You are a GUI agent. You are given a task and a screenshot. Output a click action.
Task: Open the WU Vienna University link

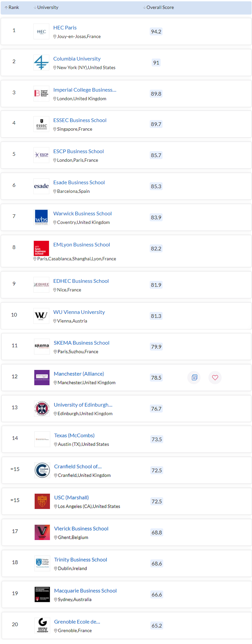pos(79,312)
